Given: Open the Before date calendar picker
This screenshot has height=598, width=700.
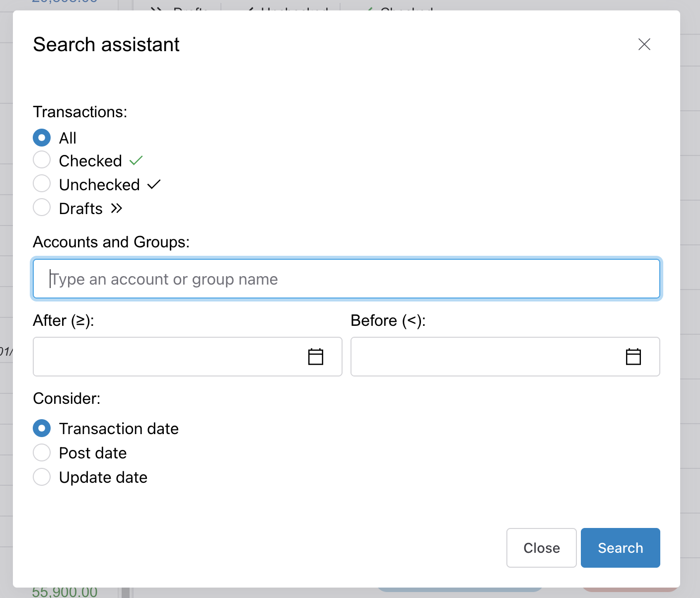Looking at the screenshot, I should (x=633, y=356).
